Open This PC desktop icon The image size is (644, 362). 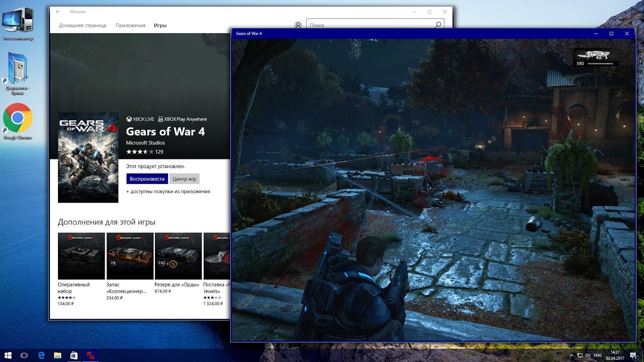coord(18,23)
